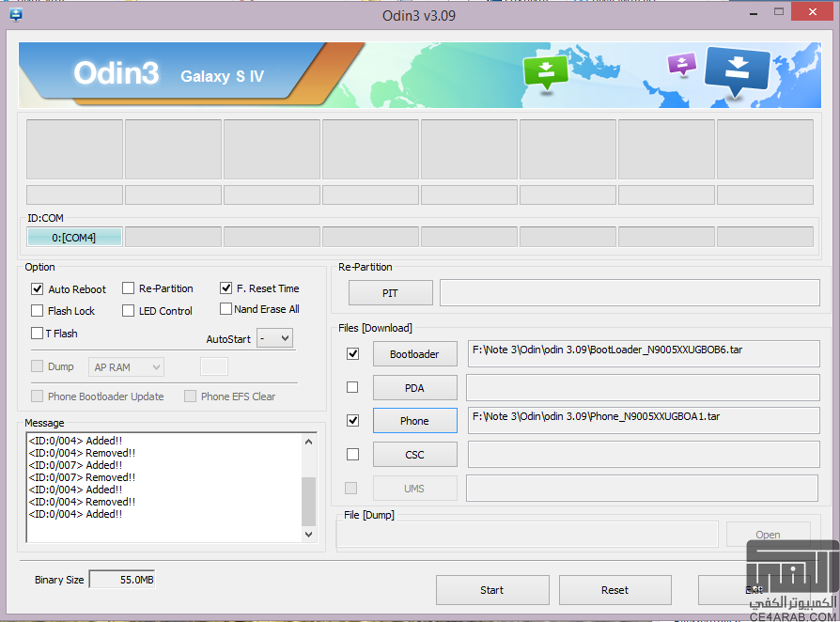This screenshot has height=622, width=840.
Task: Click the Phone EFS Clear checkbox
Action: click(x=190, y=396)
